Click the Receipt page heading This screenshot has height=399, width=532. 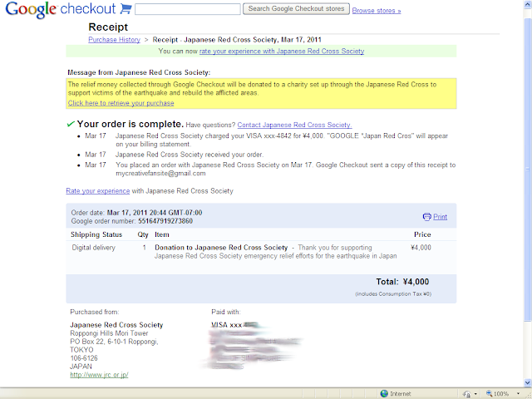pos(108,27)
